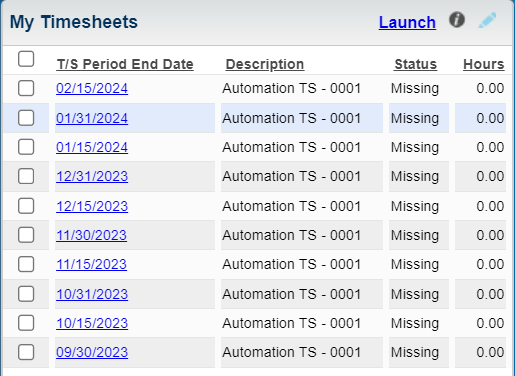Tick the select-all checkbox in header row
Image resolution: width=515 pixels, height=376 pixels.
(26, 59)
